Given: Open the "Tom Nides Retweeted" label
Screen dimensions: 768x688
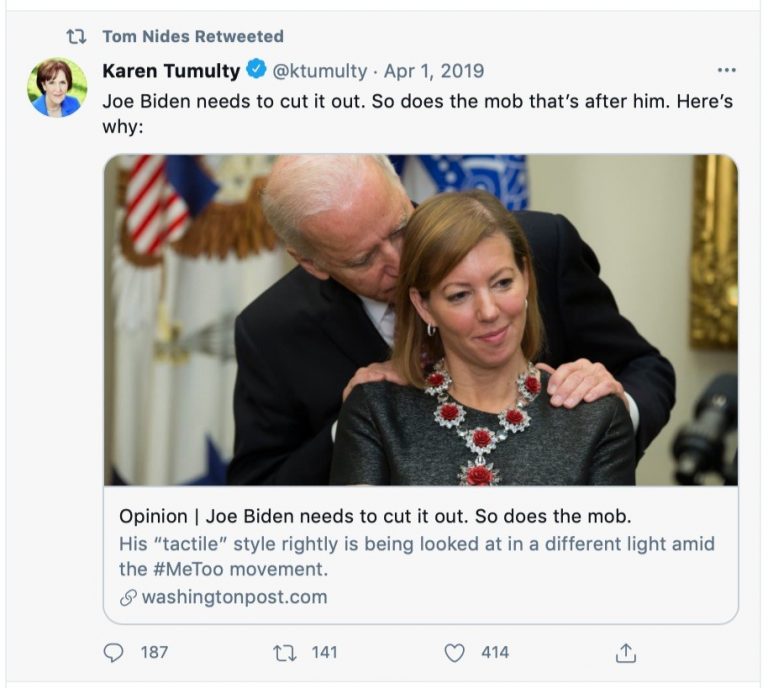Looking at the screenshot, I should pyautogui.click(x=193, y=37).
